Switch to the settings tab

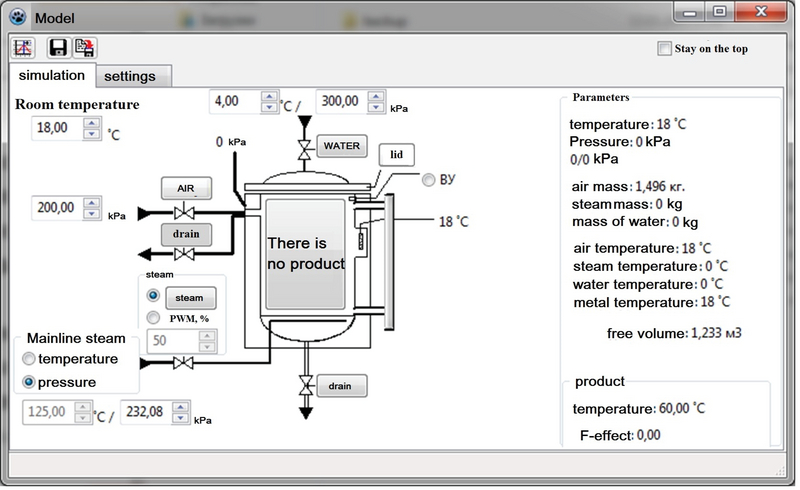tap(136, 76)
